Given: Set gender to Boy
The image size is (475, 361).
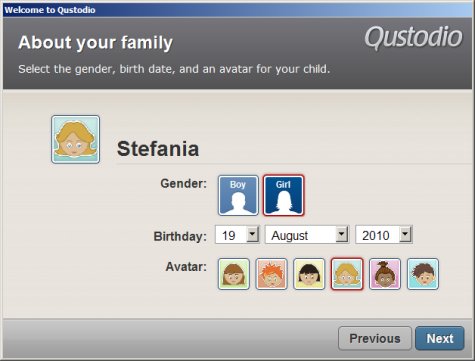Looking at the screenshot, I should click(238, 195).
